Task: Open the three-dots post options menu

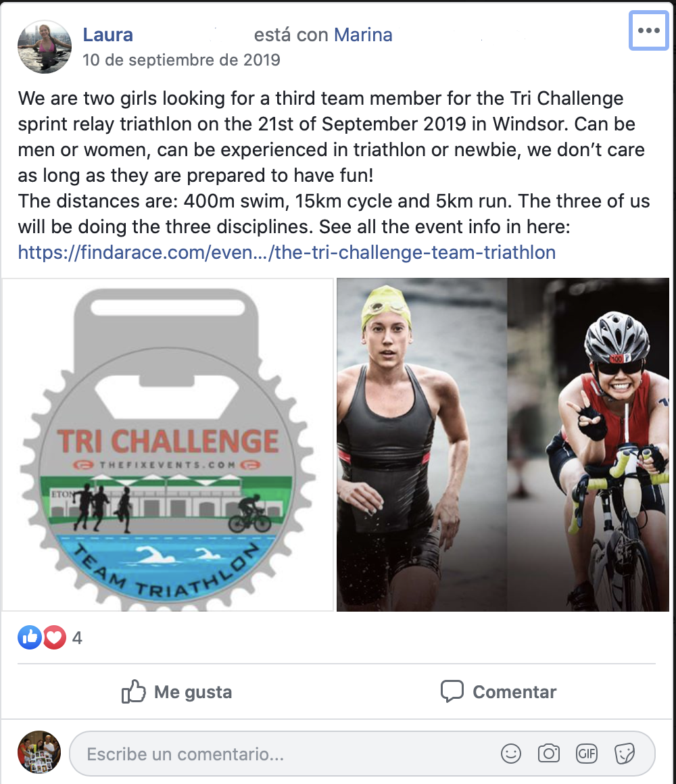Action: tap(648, 30)
